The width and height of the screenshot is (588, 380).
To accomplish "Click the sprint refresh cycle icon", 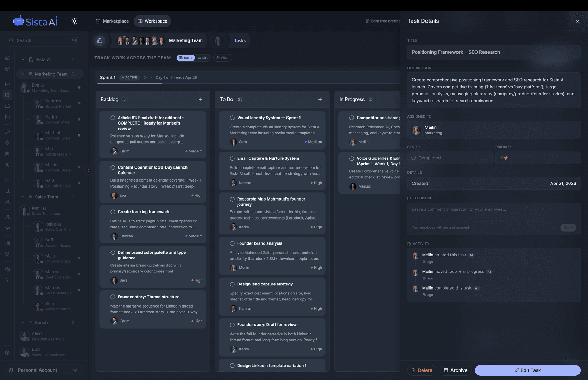I will click(x=145, y=77).
